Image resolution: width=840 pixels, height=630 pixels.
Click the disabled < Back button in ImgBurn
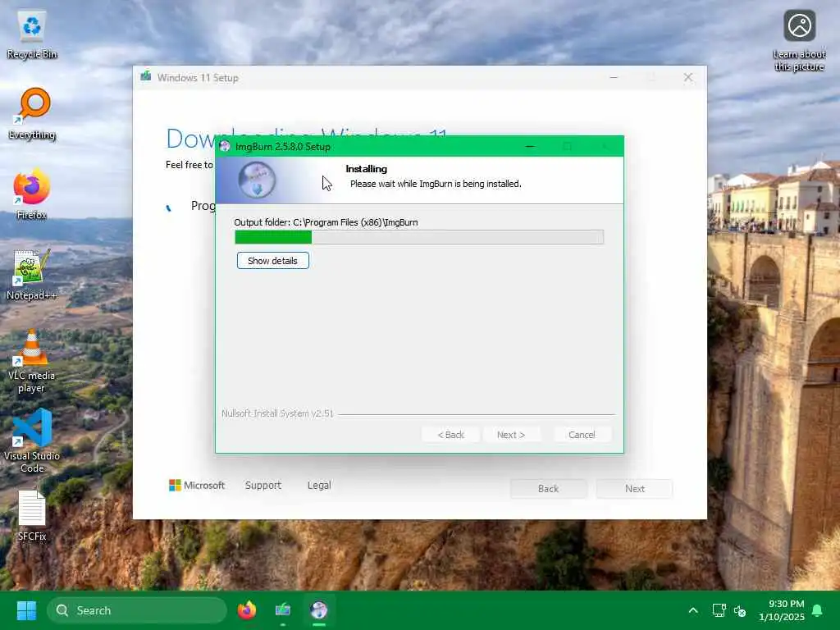click(450, 435)
